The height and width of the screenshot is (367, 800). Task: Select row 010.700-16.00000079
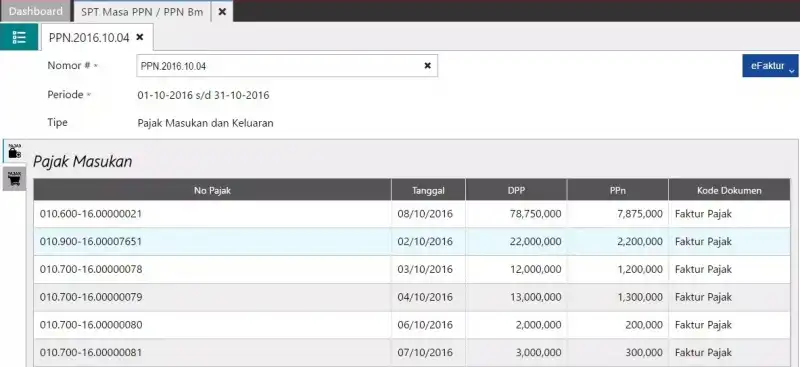[x=412, y=297]
